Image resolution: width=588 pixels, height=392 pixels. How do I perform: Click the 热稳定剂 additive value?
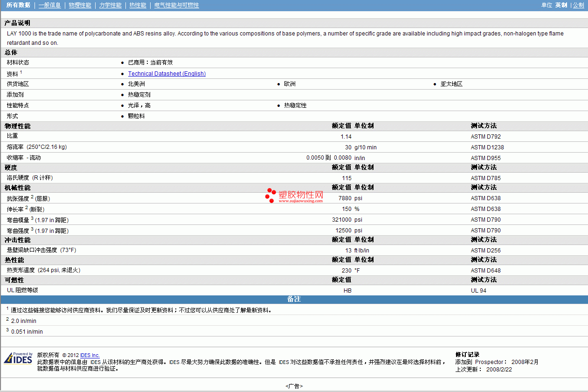point(139,95)
